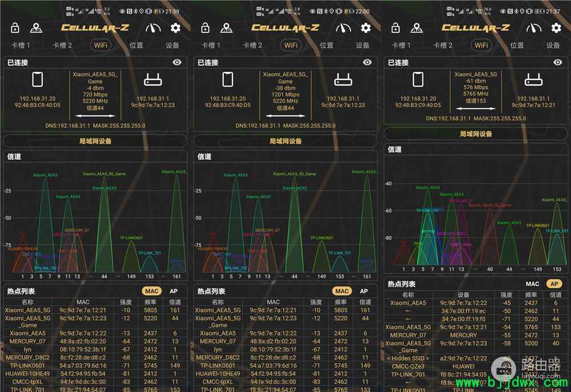Select the WiFi tab in the 22:00 screen
Image resolution: width=571 pixels, height=392 pixels.
291,45
